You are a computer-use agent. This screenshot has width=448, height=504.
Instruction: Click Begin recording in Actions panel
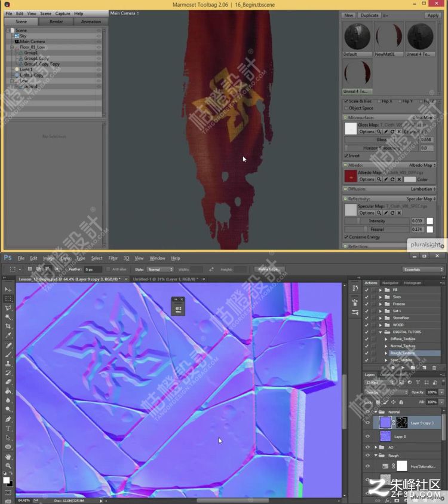tap(393, 368)
